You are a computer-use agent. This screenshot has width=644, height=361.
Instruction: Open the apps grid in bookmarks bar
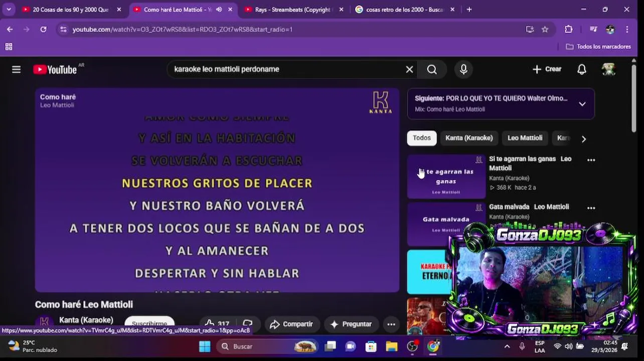(x=9, y=47)
